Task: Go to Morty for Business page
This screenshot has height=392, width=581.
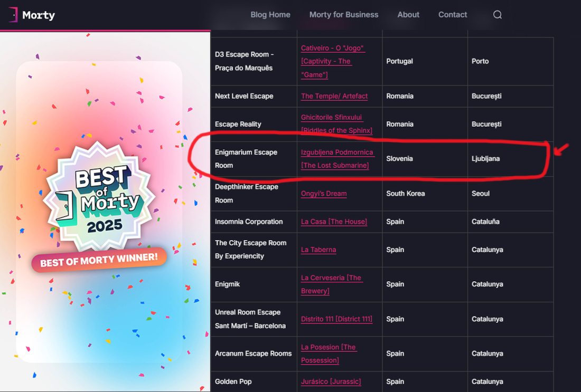Action: point(344,15)
